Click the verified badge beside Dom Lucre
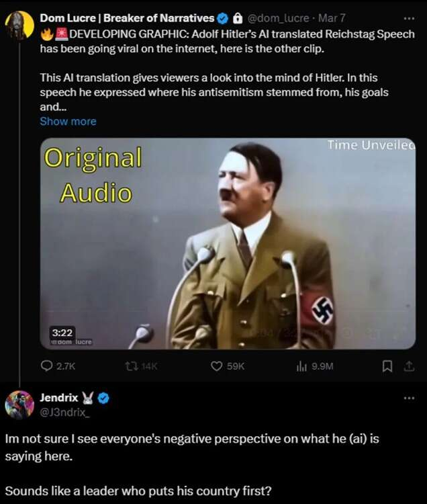427x504 pixels. pyautogui.click(x=222, y=18)
